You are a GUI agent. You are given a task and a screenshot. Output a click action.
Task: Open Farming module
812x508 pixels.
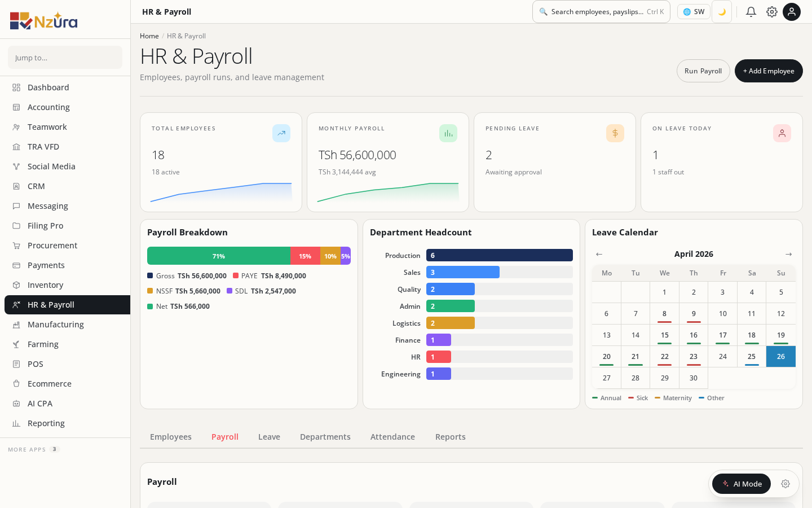(67, 344)
